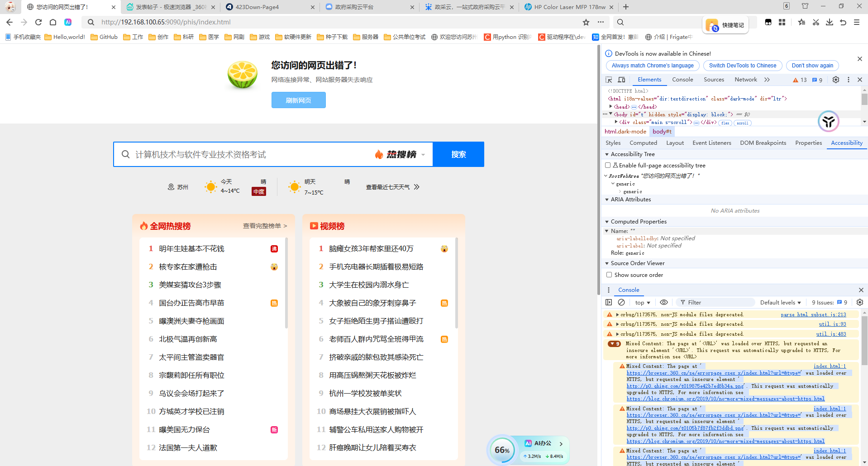Click the 66% memory usage progress circle
The image size is (868, 466).
502,450
